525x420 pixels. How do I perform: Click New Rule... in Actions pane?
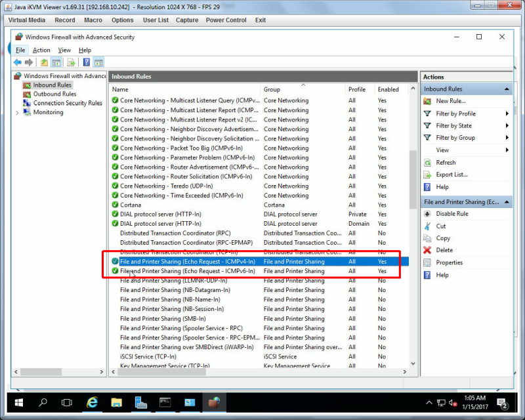[x=450, y=101]
